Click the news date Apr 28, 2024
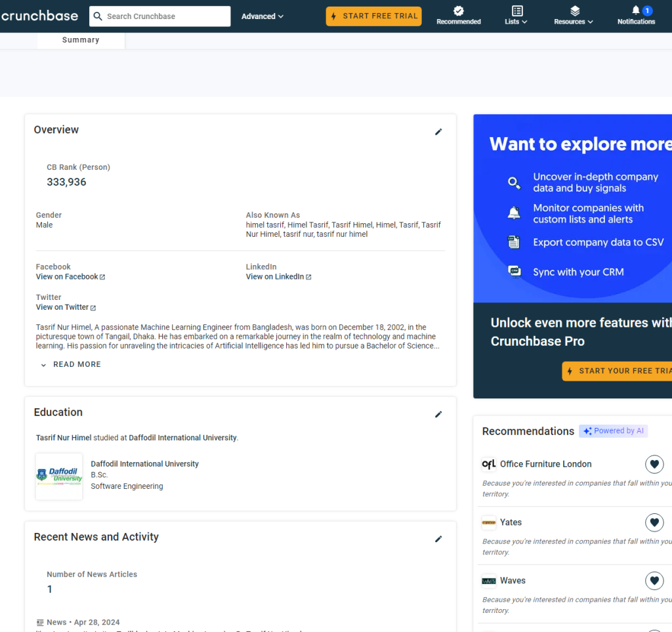 (x=97, y=622)
